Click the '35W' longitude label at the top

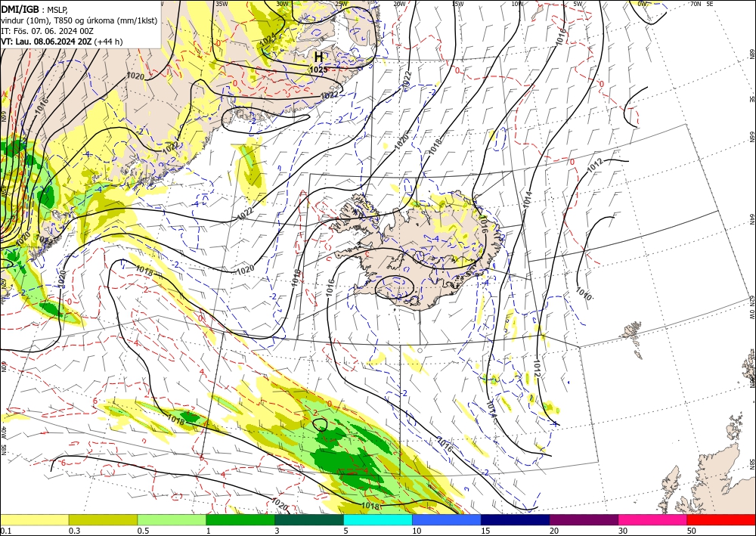point(222,4)
